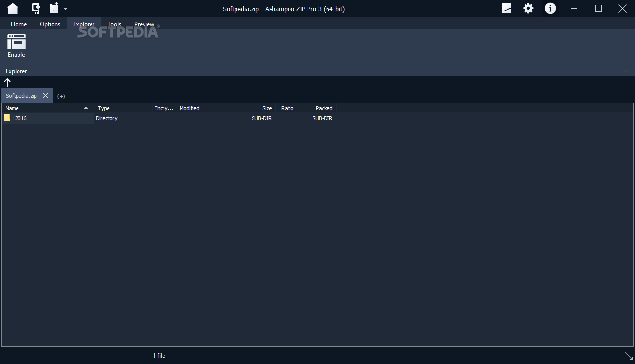Add a new tab with (+)
The height and width of the screenshot is (364, 635).
point(61,96)
